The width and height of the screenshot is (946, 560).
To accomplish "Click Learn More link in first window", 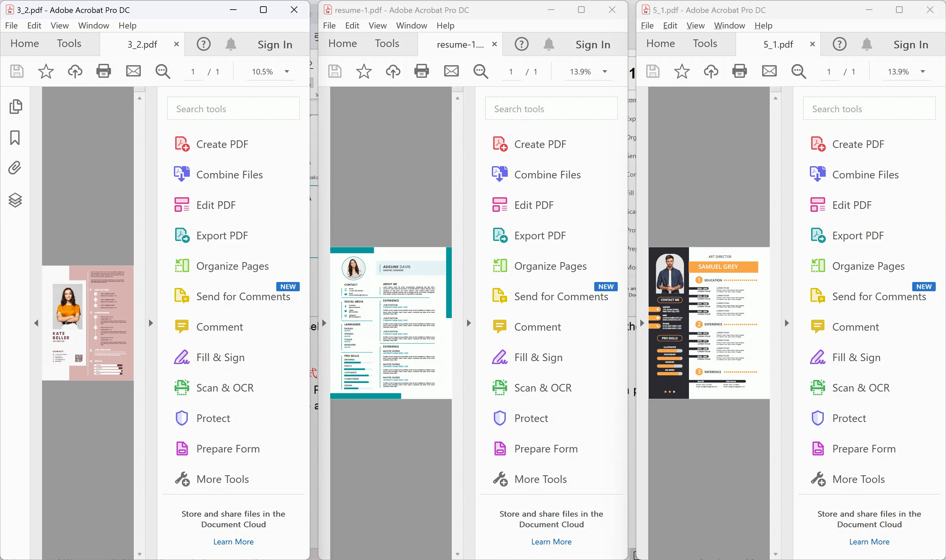I will click(x=233, y=541).
